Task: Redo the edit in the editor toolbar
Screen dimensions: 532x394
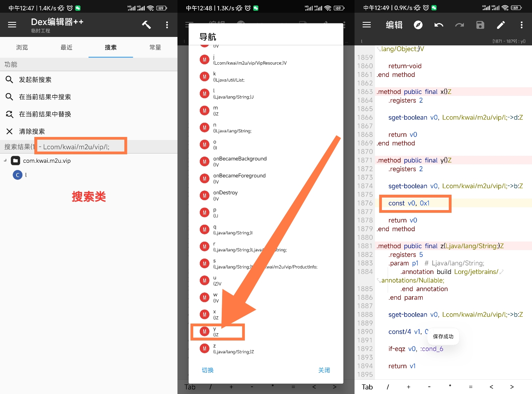Action: (x=459, y=25)
